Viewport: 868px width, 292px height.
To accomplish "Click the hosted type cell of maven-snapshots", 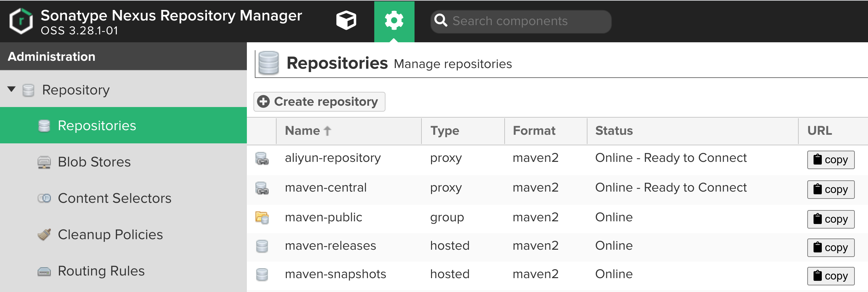I will [450, 274].
